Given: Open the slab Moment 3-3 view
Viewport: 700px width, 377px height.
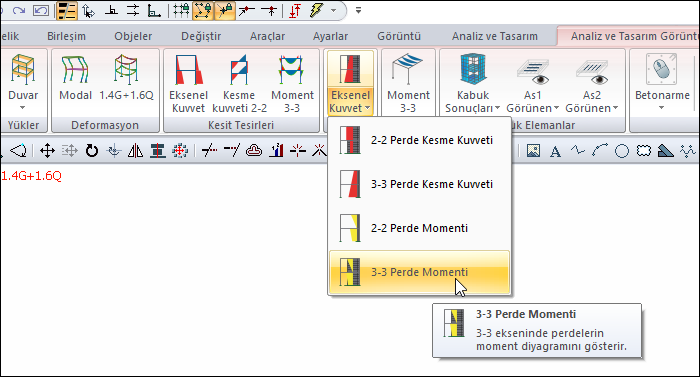Looking at the screenshot, I should [408, 83].
